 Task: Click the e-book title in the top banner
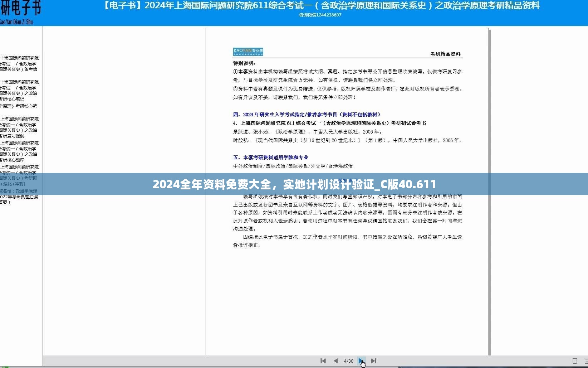321,6
